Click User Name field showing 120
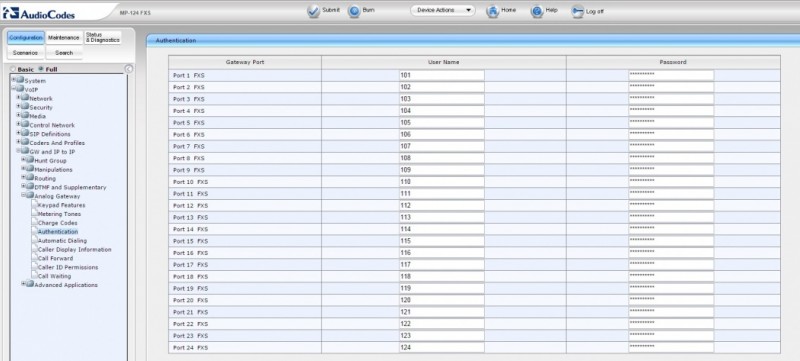800x361 pixels. [x=441, y=300]
